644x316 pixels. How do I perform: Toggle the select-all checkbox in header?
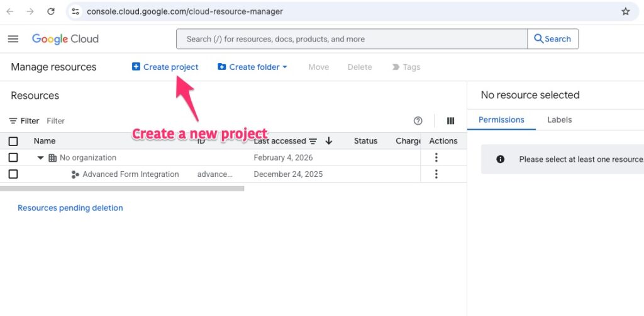pos(13,141)
